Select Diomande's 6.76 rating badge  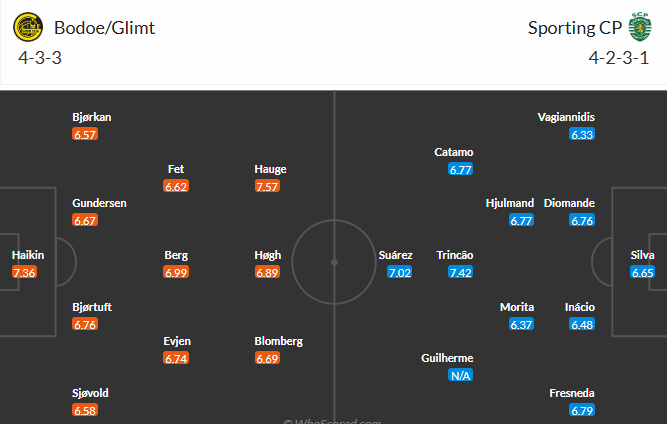click(x=583, y=220)
